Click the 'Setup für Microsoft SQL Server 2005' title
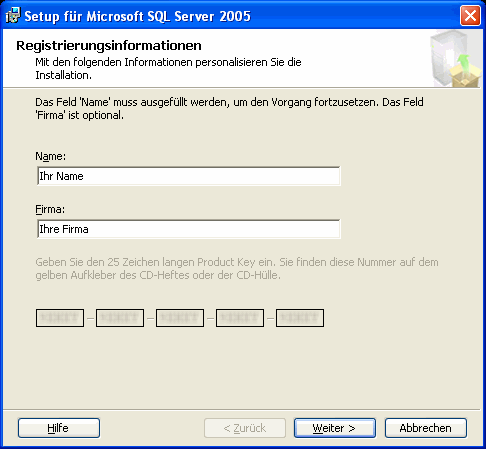This screenshot has width=486, height=449. click(x=137, y=16)
